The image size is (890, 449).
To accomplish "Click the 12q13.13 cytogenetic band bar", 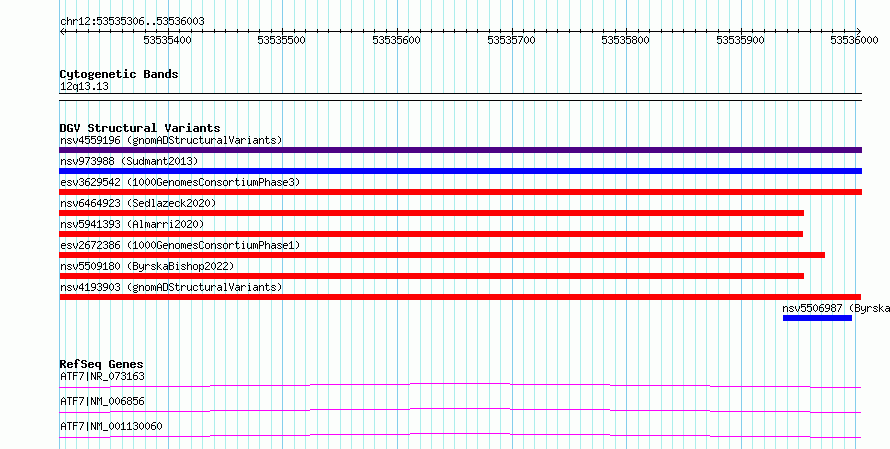I will (460, 97).
